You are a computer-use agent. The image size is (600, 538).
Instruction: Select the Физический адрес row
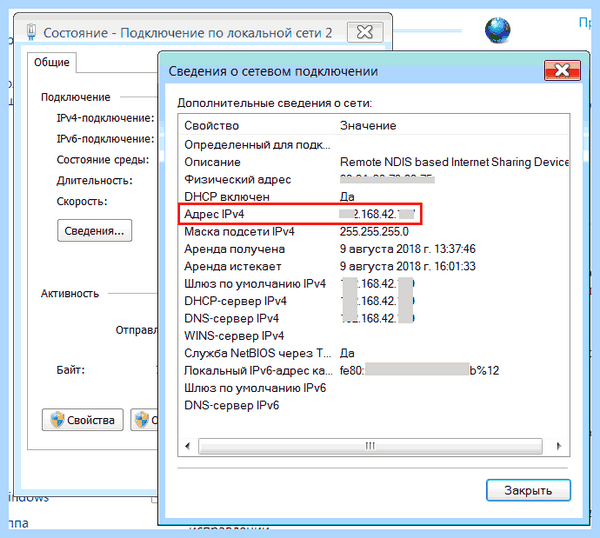coord(373,179)
